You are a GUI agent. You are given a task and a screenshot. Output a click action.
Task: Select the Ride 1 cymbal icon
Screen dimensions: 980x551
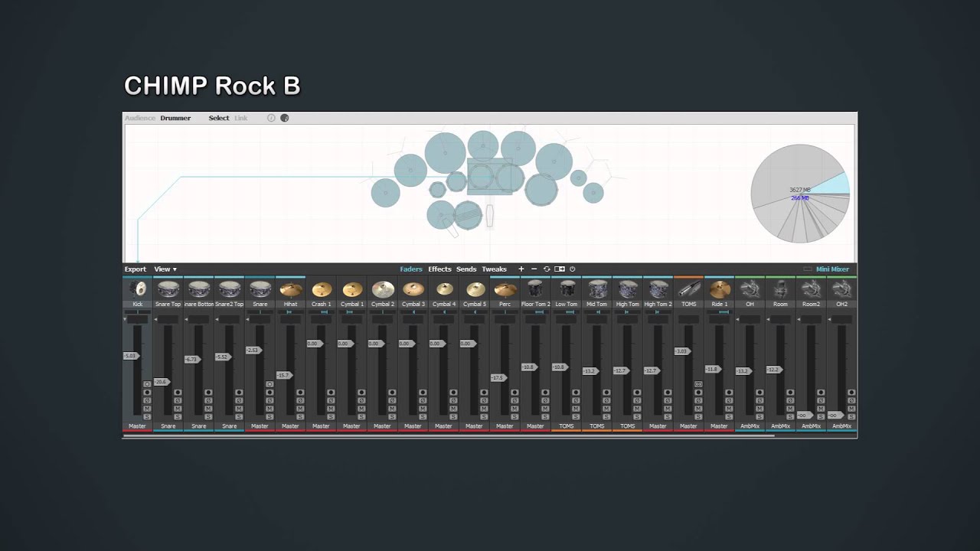[x=720, y=289]
